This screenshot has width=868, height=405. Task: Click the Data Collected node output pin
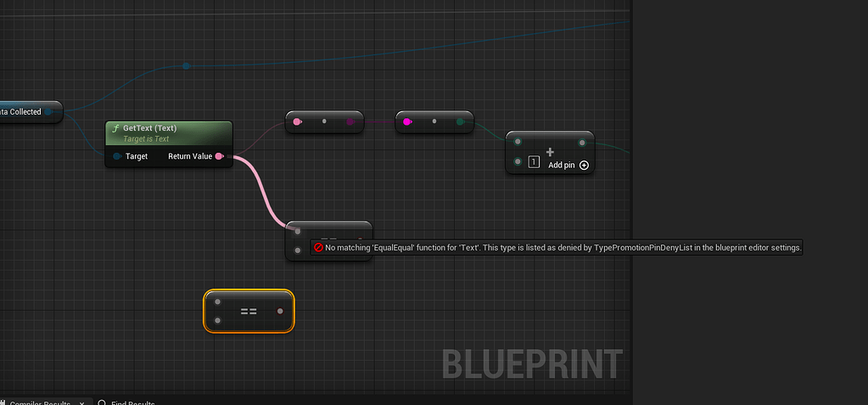click(48, 111)
